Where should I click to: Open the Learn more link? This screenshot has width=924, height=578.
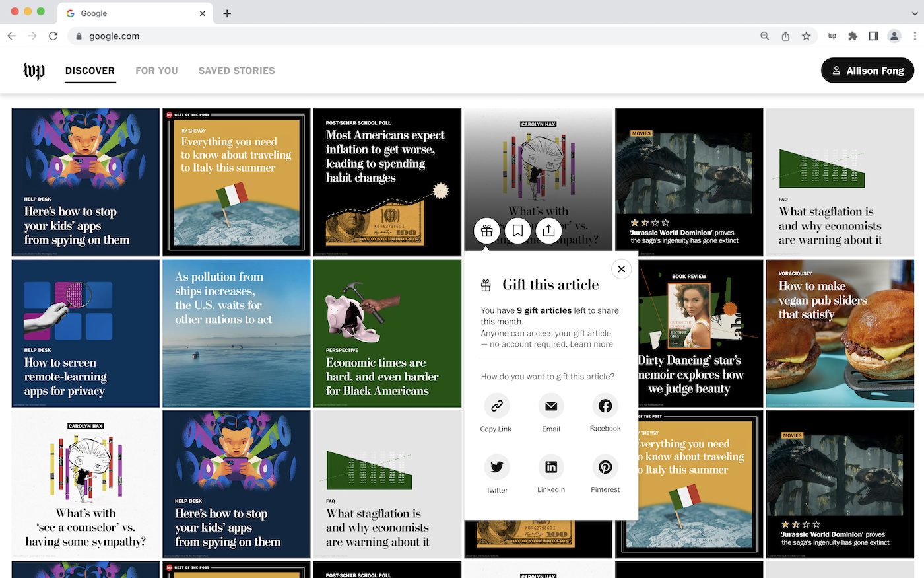[x=591, y=344]
